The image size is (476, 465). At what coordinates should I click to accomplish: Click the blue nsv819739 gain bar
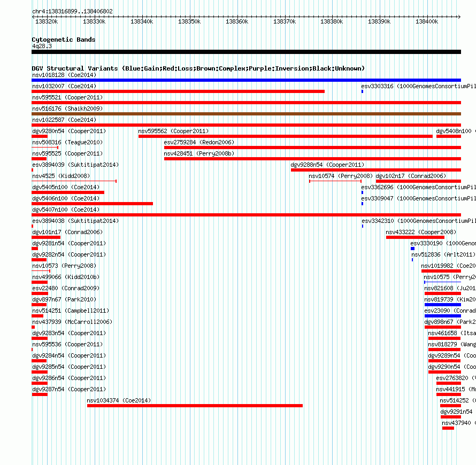pos(443,305)
